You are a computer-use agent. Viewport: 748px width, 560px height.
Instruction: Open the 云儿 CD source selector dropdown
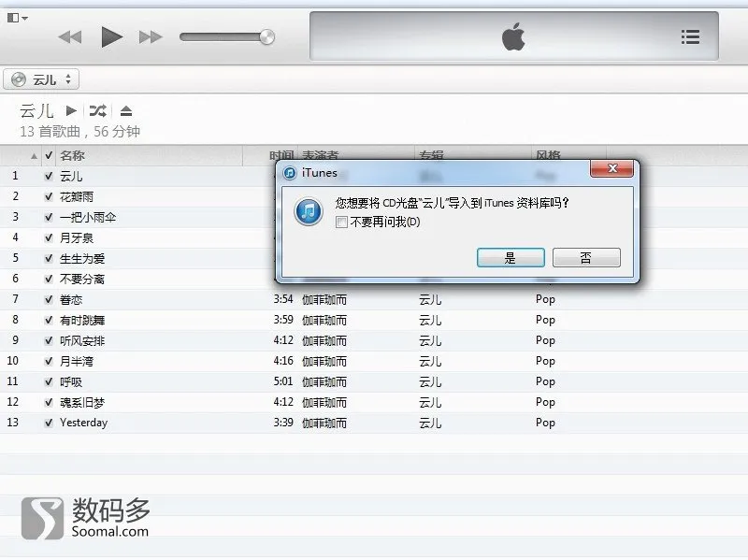coord(41,79)
